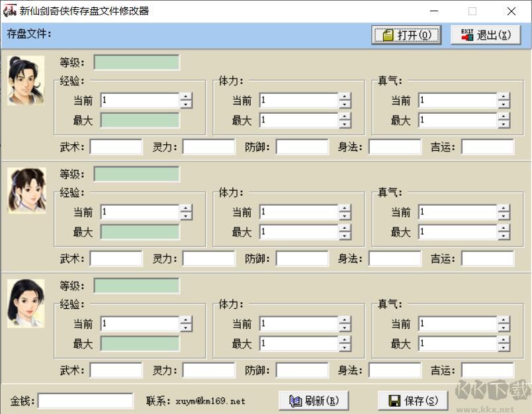Decrease first character's max 体力 value
Viewport: 532px width, 414px height.
coord(345,124)
